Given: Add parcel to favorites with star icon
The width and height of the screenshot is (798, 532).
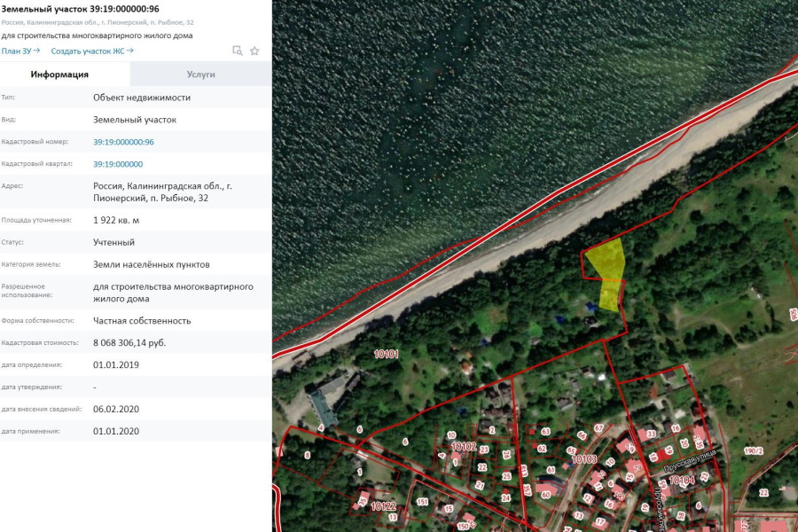Looking at the screenshot, I should [x=254, y=51].
